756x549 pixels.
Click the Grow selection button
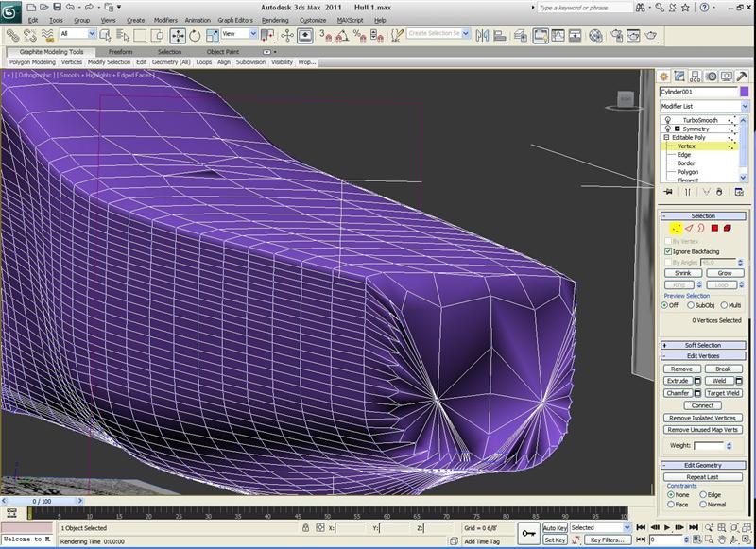[x=725, y=273]
